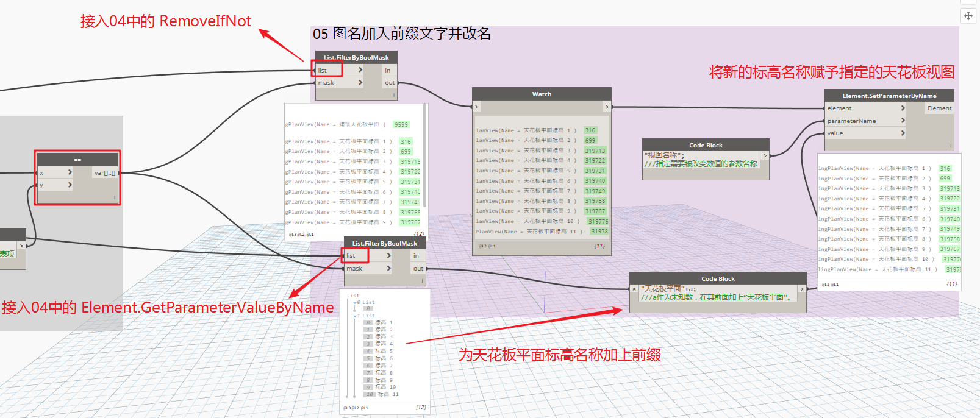The width and height of the screenshot is (980, 418).
Task: Click the mask input port of the lower List.FilterByBoolMask
Action: coord(368,269)
